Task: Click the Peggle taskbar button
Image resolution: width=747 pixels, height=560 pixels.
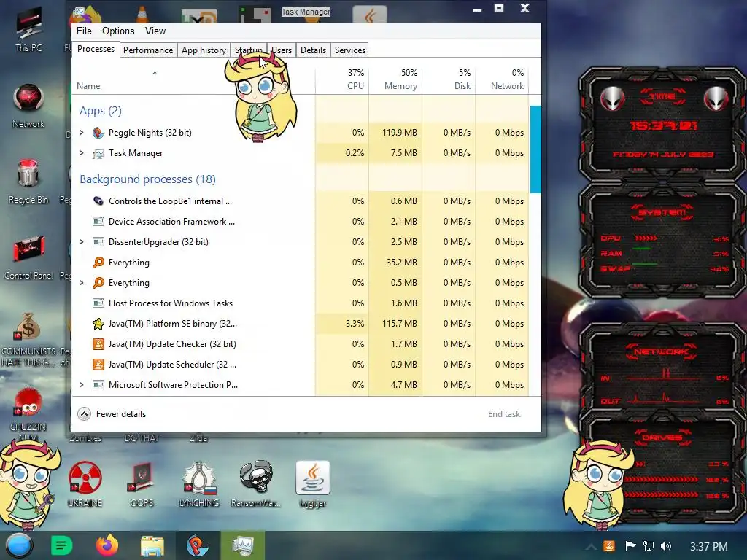Action: click(197, 545)
